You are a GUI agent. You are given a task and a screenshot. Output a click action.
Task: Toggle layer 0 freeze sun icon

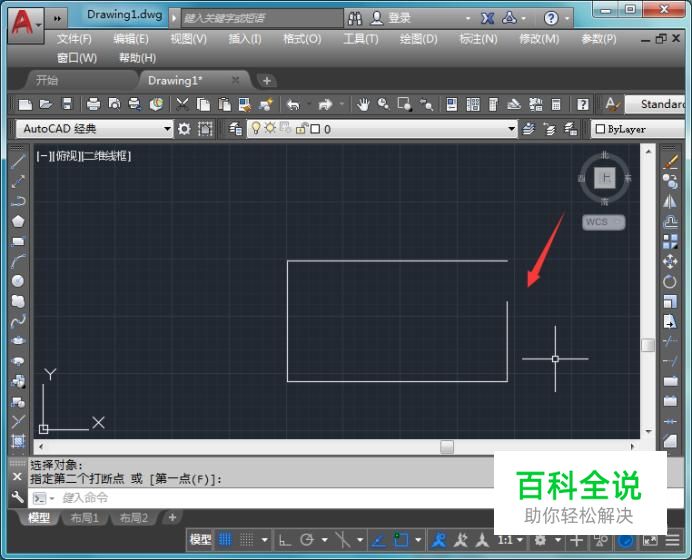click(x=270, y=128)
